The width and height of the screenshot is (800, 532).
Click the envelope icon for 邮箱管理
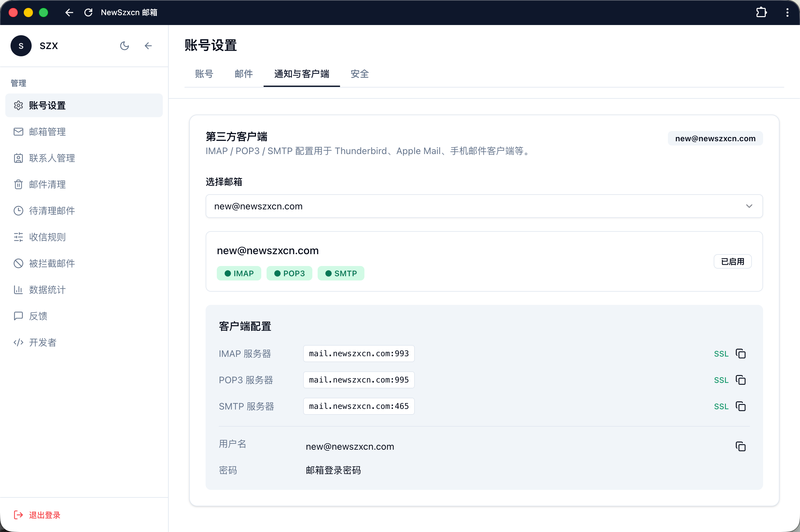click(18, 132)
